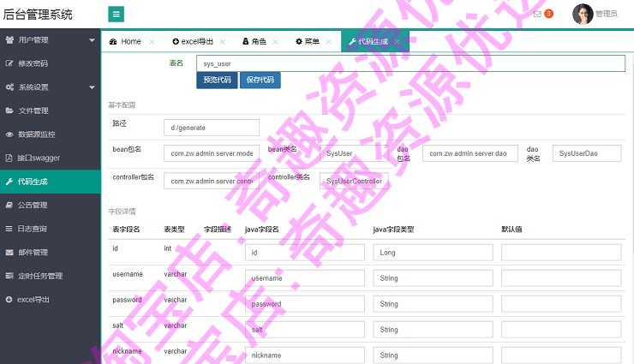The height and width of the screenshot is (364, 634).
Task: Click the 路径 field with d:/generate
Action: point(212,128)
